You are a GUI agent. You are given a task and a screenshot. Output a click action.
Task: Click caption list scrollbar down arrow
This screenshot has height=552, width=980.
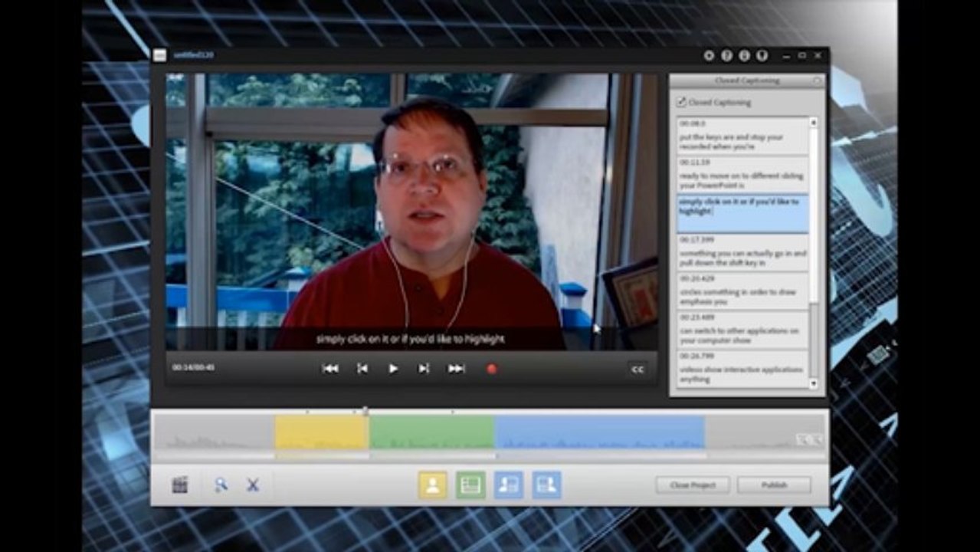[814, 383]
